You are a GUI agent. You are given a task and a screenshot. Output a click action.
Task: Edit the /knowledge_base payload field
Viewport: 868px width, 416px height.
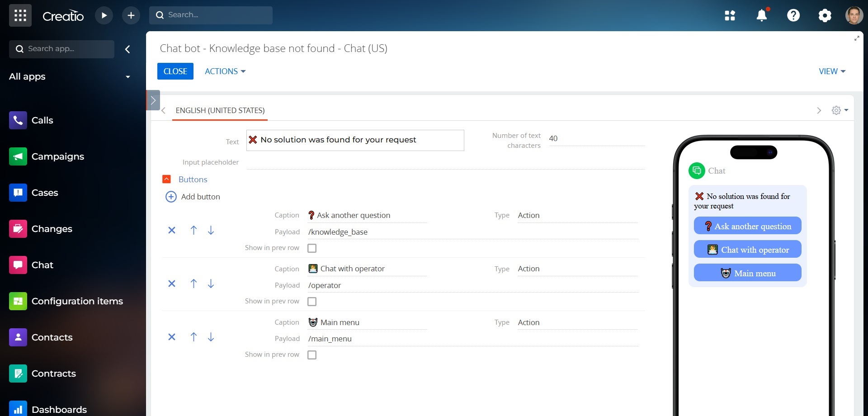pyautogui.click(x=473, y=232)
